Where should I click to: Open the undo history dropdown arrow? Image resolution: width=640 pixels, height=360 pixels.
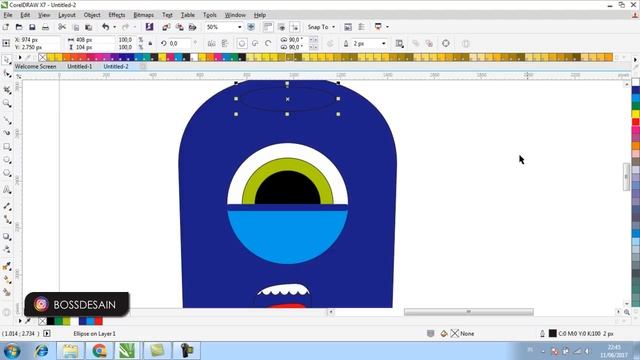pos(115,27)
